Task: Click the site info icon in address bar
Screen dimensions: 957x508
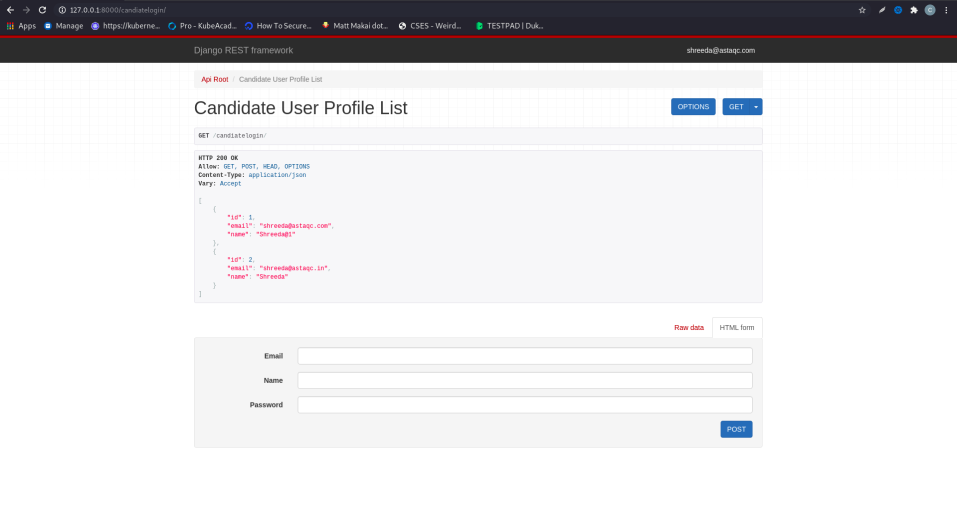Action: point(62,10)
